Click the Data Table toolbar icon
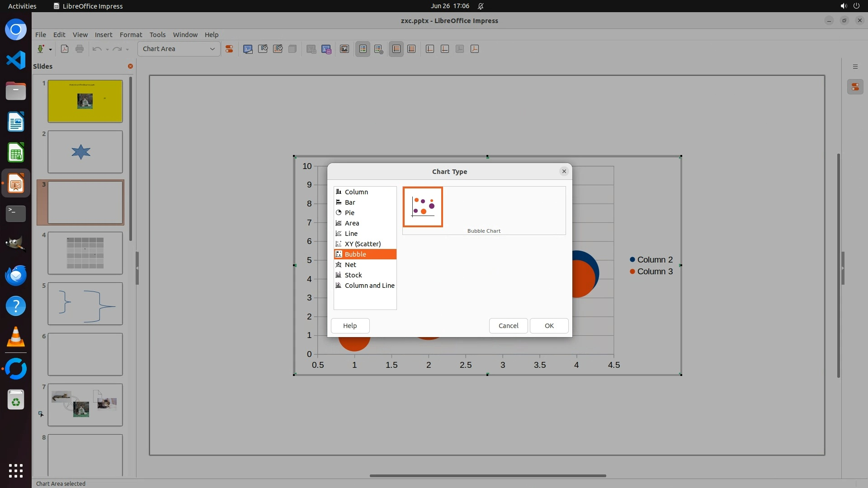 326,49
